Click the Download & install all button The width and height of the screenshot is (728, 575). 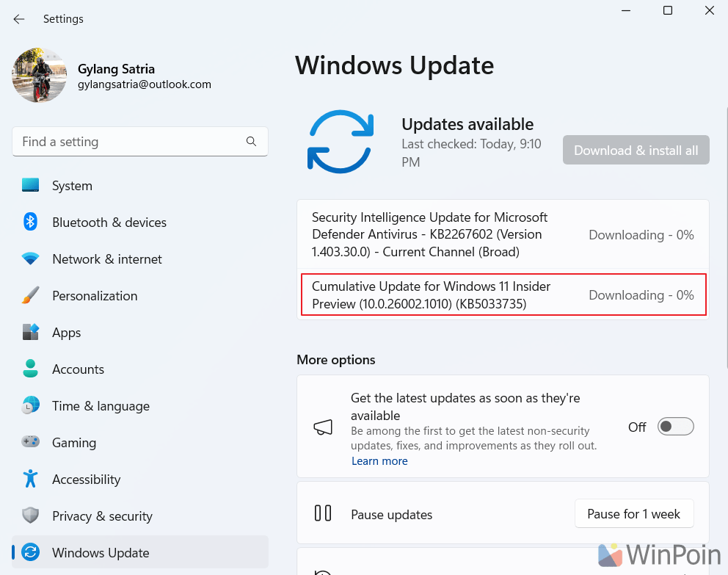636,151
